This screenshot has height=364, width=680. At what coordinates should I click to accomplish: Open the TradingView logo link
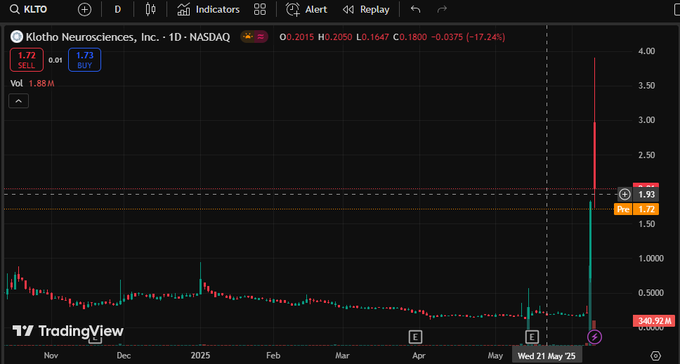pos(68,331)
